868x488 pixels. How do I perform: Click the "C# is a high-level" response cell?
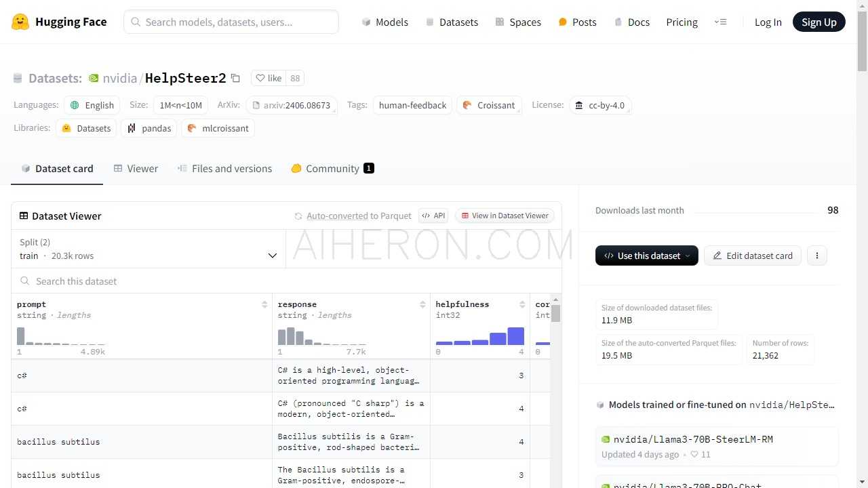[x=351, y=375]
